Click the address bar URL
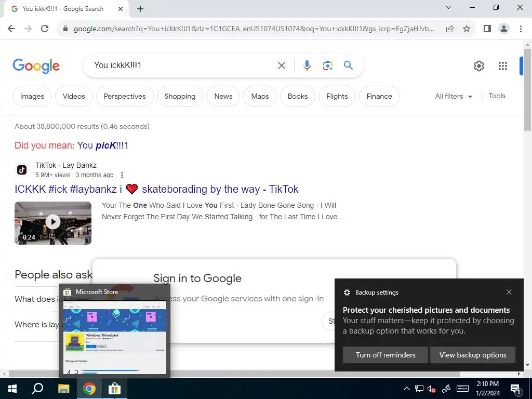The height and width of the screenshot is (399, 532). click(254, 29)
